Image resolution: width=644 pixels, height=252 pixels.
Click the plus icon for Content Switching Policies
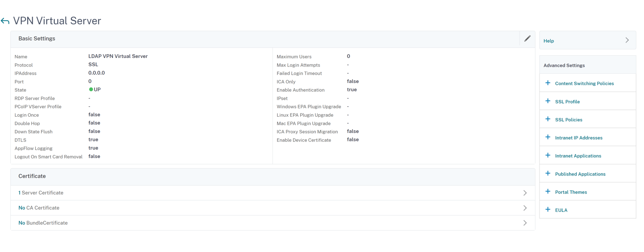tap(547, 83)
